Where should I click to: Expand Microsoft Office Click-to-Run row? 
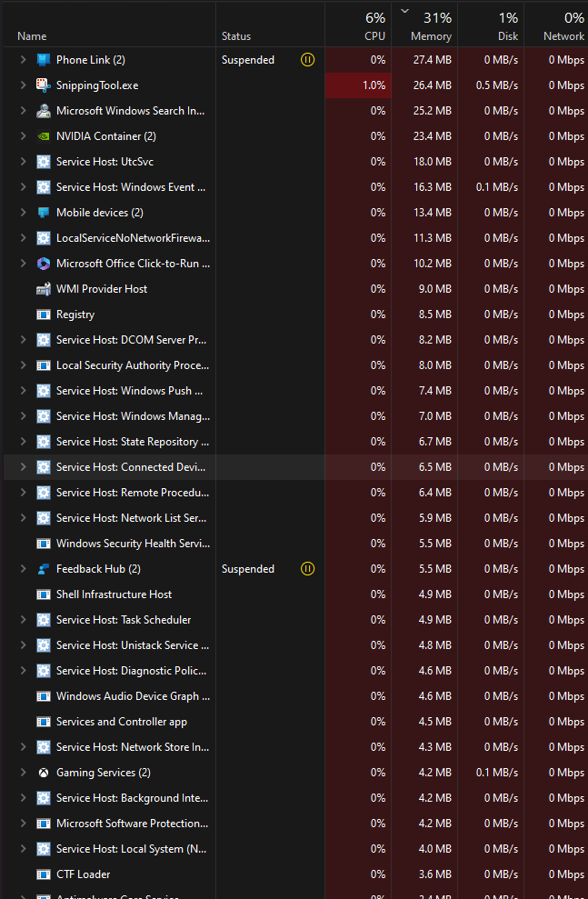(x=23, y=264)
